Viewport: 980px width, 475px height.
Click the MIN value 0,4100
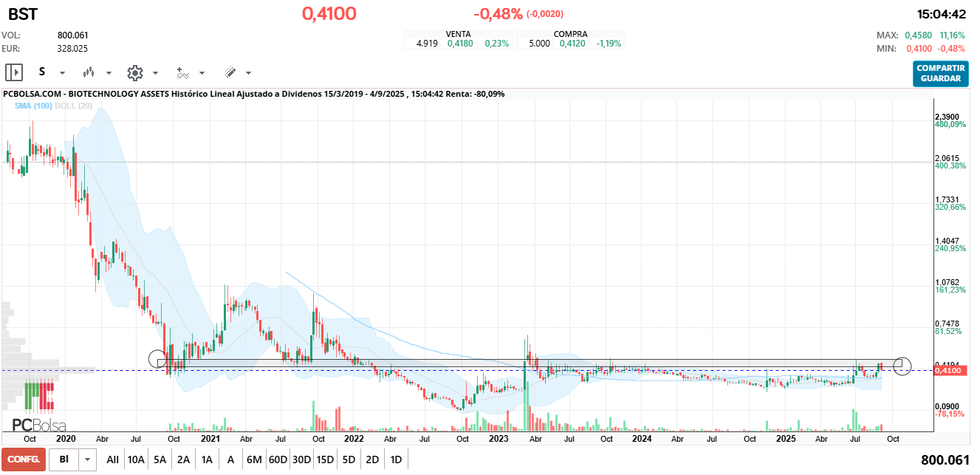click(x=919, y=48)
